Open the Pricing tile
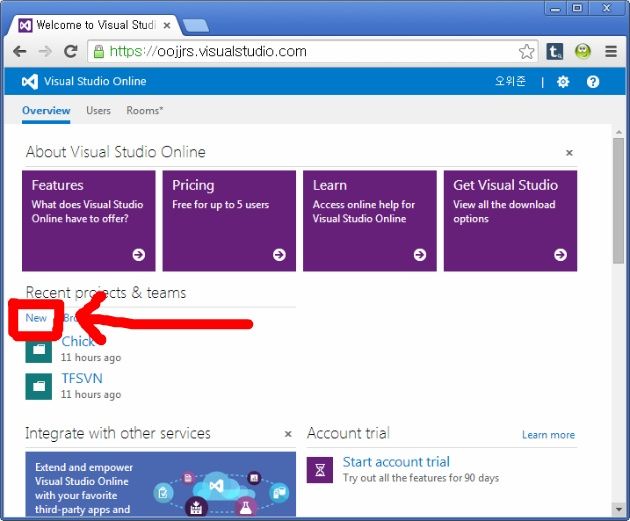630x521 pixels. [x=229, y=221]
